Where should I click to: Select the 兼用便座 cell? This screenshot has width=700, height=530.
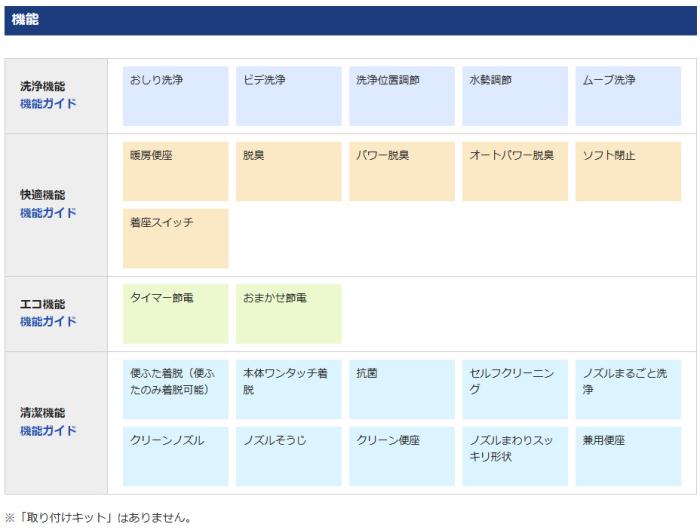point(628,456)
